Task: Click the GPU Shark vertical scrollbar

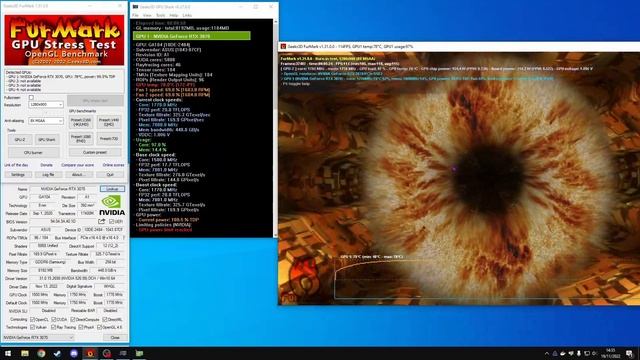Action: coord(276,127)
